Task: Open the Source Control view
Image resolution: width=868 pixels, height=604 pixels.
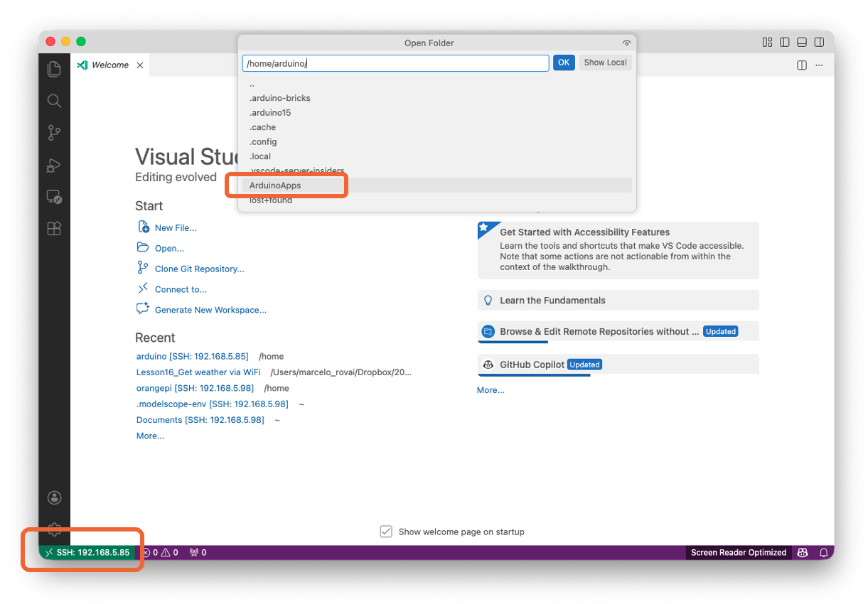Action: click(54, 133)
